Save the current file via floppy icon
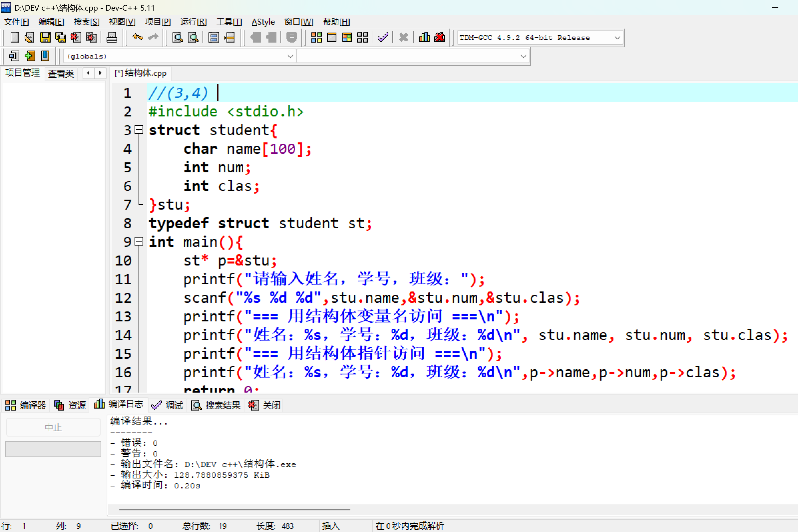The image size is (798, 532). click(x=45, y=37)
